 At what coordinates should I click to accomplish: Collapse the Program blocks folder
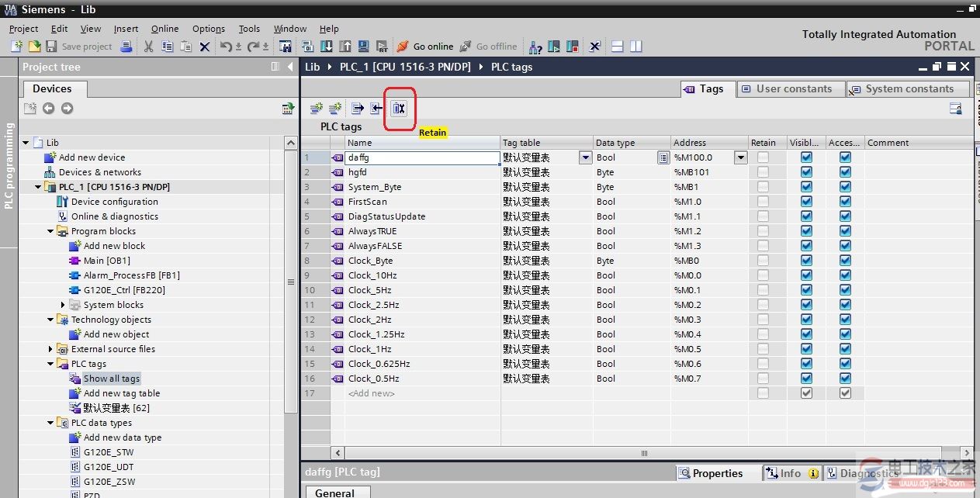(50, 231)
